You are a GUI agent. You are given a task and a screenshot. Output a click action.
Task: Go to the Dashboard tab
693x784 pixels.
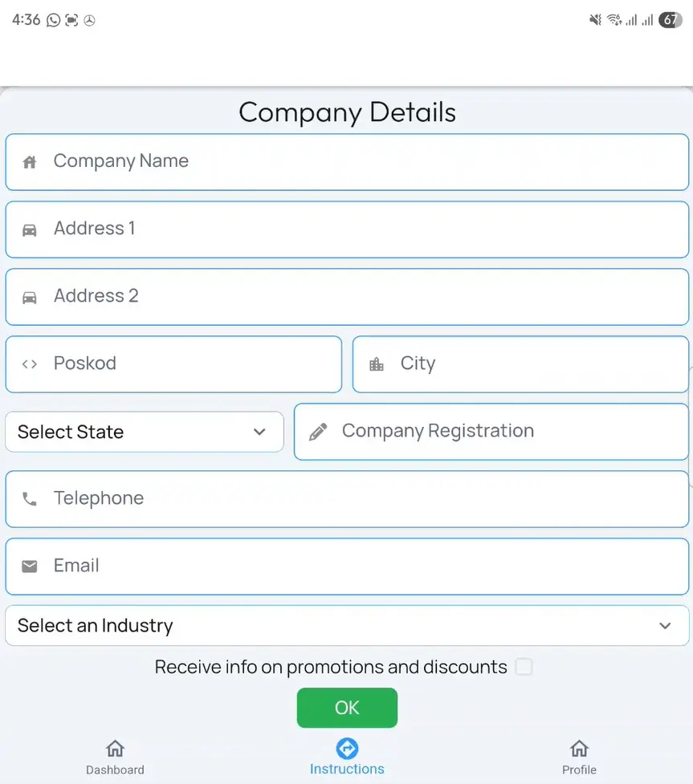click(x=115, y=758)
